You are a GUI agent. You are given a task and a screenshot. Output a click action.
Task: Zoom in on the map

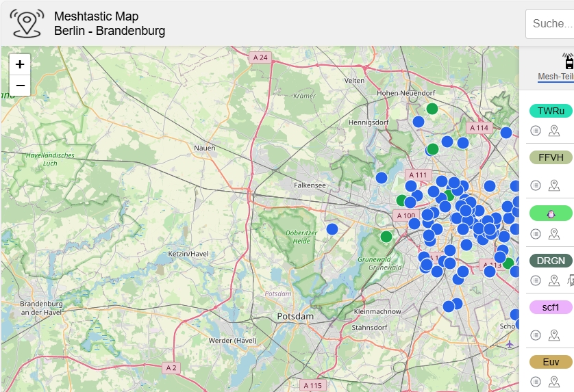(x=20, y=64)
